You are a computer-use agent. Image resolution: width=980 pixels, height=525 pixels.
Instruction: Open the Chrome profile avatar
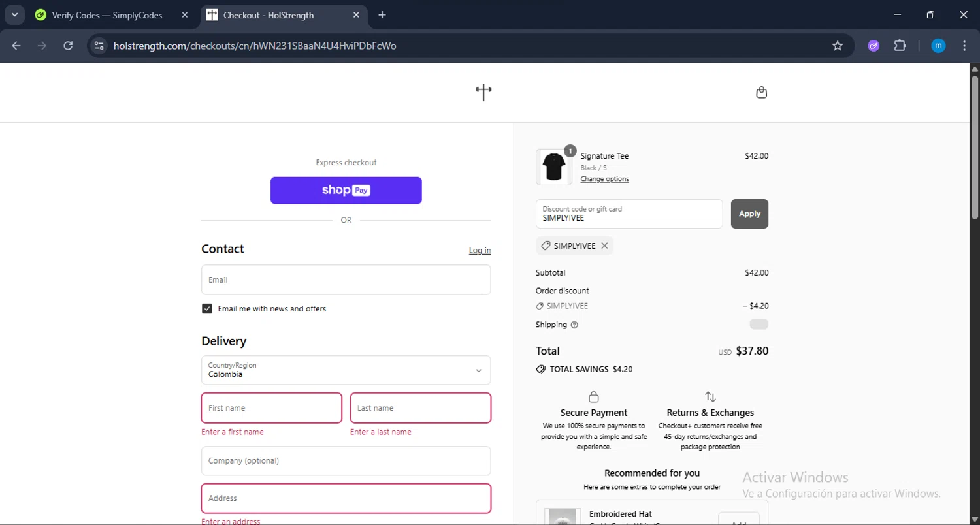[x=938, y=46]
